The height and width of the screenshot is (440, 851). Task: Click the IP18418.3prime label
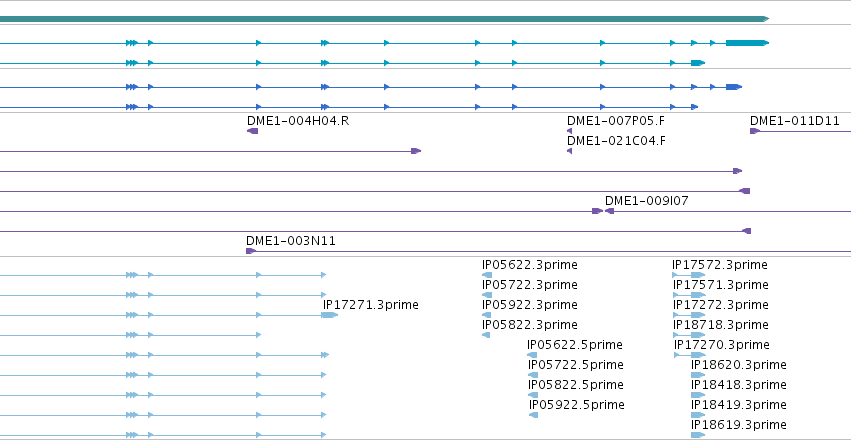(739, 385)
